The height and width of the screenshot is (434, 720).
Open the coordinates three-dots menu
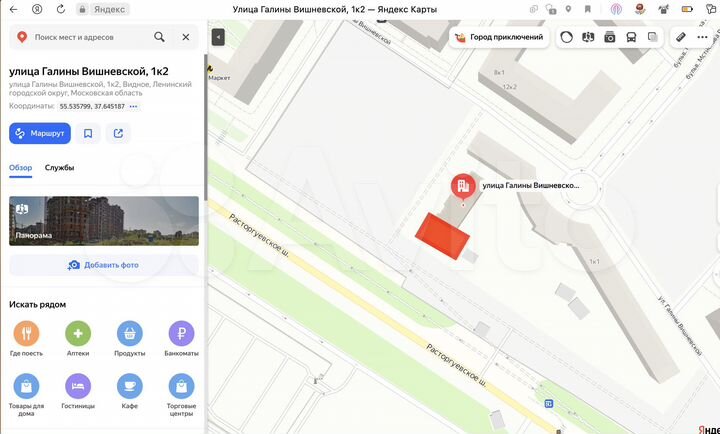[x=133, y=107]
